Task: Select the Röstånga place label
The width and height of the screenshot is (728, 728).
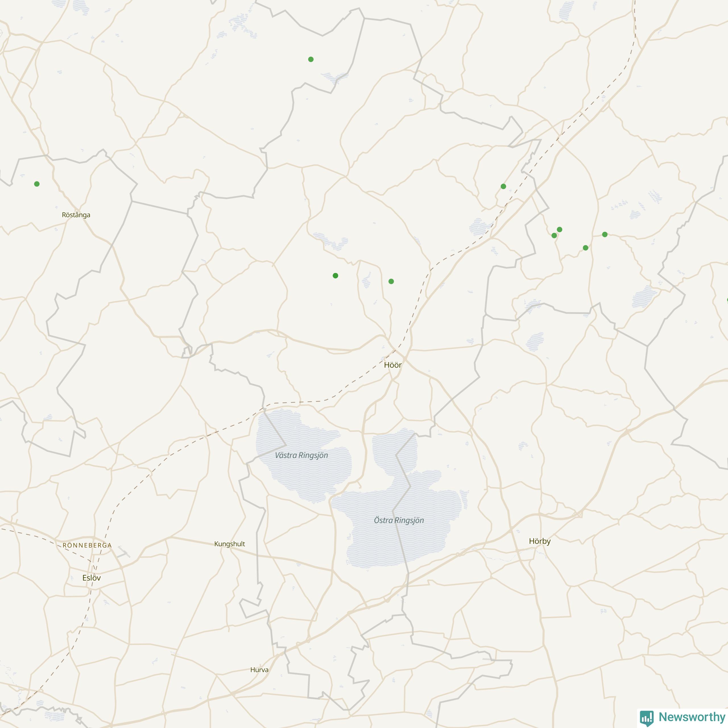Action: coord(76,215)
